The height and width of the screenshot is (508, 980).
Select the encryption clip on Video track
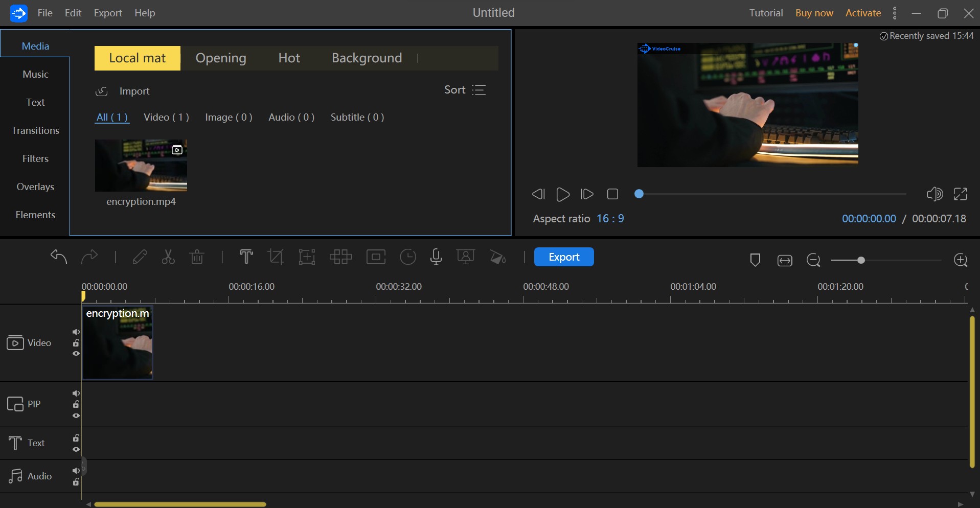point(118,342)
